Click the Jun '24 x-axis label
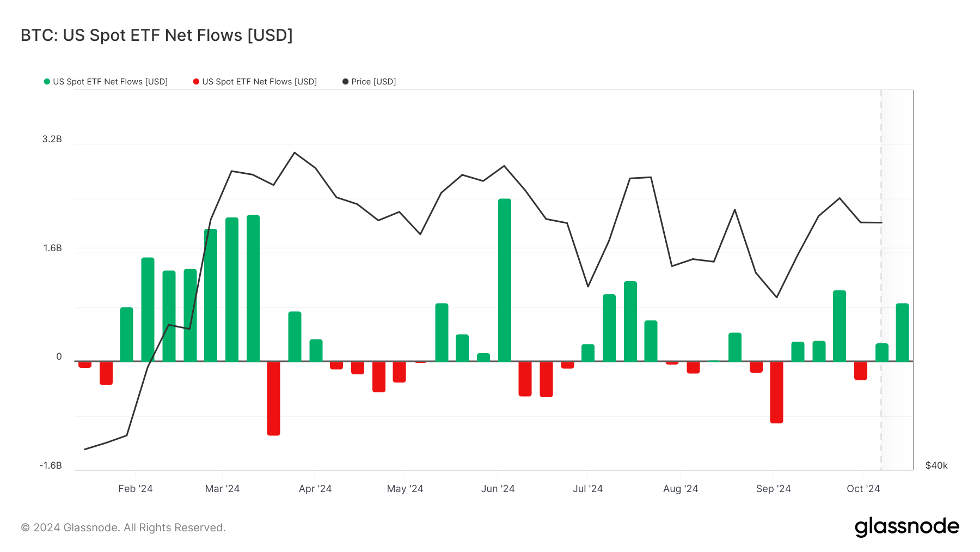Image resolution: width=980 pixels, height=552 pixels. pyautogui.click(x=498, y=489)
